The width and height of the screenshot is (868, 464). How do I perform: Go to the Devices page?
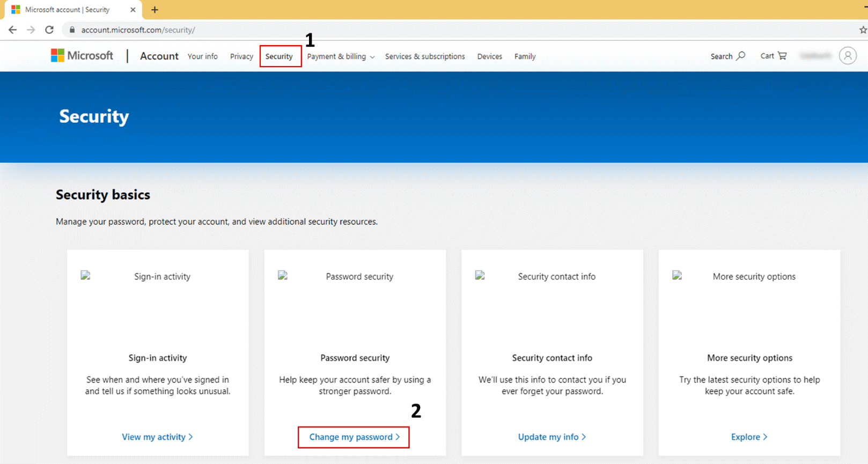[490, 56]
